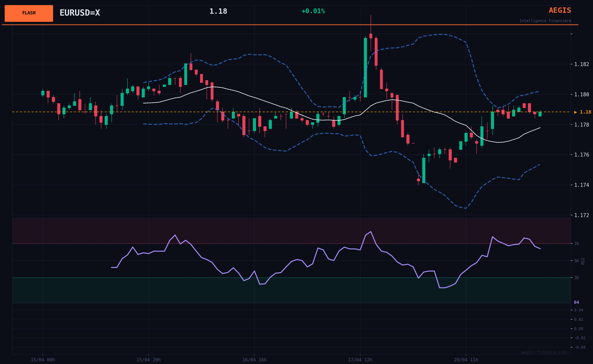Click the 20/04 11h time axis label
This screenshot has width=593, height=364.
[466, 360]
